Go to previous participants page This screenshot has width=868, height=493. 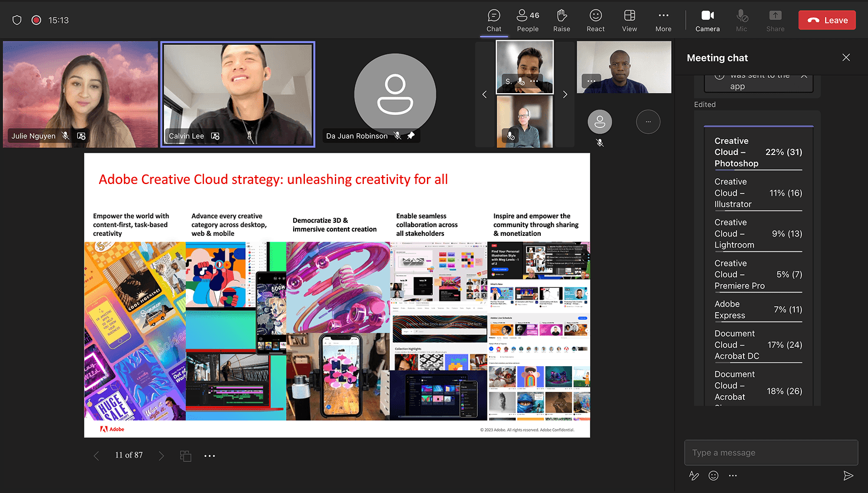pos(485,94)
